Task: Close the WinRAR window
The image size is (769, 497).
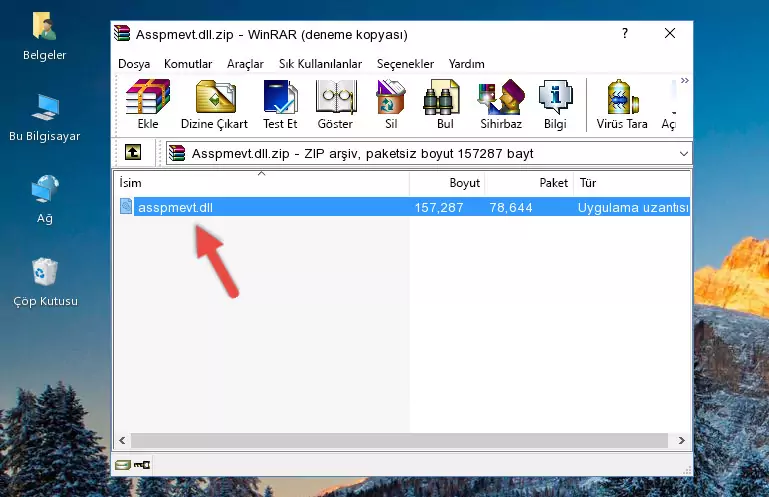Action: (x=669, y=33)
